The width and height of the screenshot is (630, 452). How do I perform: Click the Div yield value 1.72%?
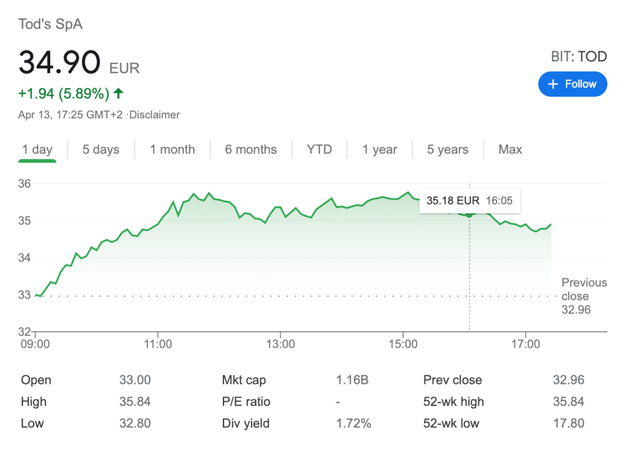click(x=353, y=423)
